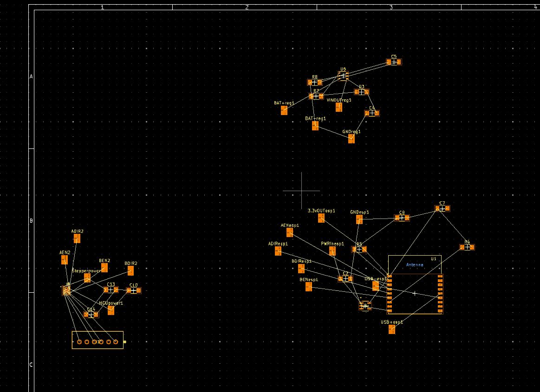The width and height of the screenshot is (540, 392).
Task: Click the BENesp1 pad
Action: (309, 287)
